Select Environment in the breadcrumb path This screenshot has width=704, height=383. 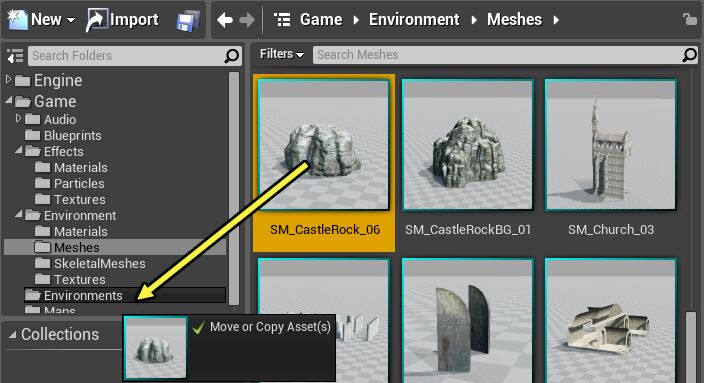pyautogui.click(x=414, y=20)
